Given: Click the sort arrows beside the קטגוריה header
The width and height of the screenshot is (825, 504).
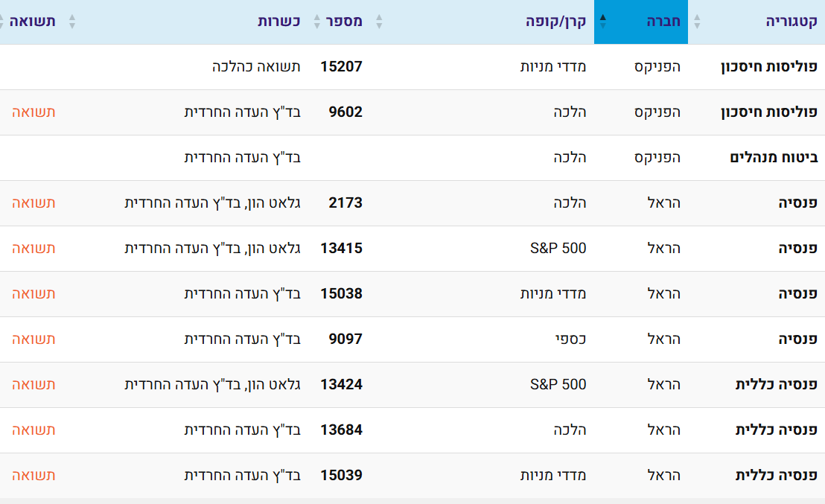Looking at the screenshot, I should [x=698, y=22].
